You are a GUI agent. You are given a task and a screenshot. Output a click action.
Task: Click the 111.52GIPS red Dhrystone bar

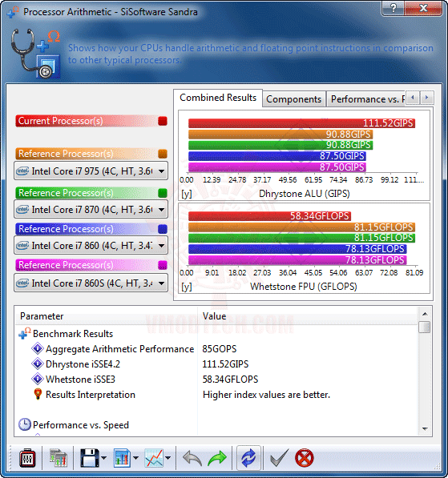click(301, 123)
